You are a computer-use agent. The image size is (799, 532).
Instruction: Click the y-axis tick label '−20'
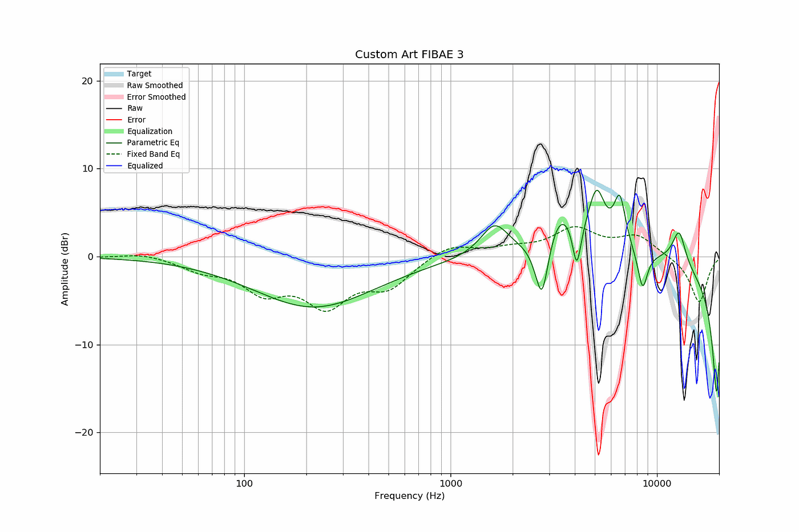coord(84,433)
